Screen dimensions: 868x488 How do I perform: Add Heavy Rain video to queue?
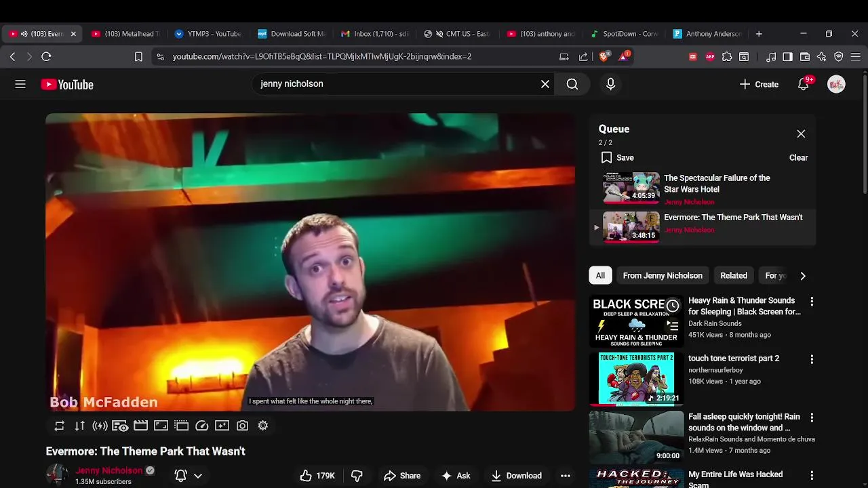coord(672,325)
